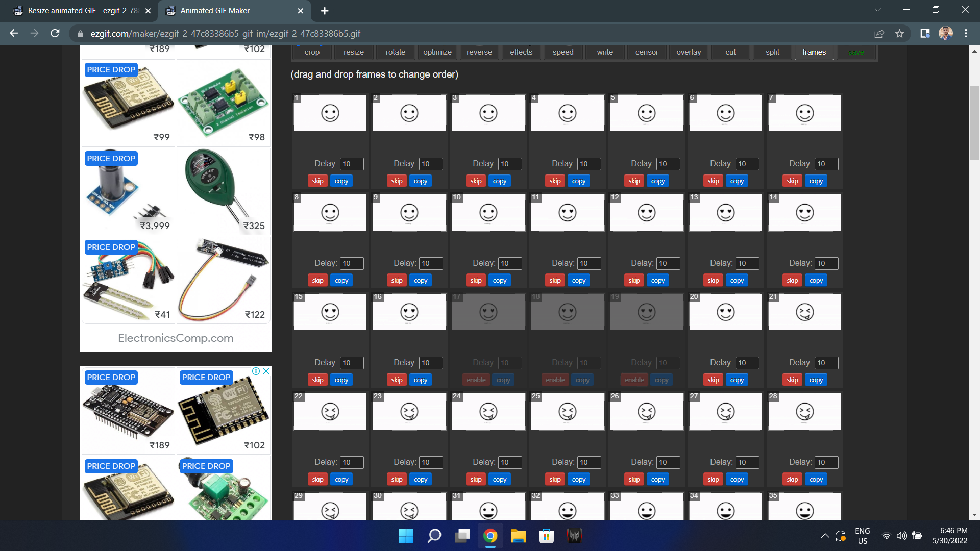Enable the grayed-out frame 17
The image size is (980, 551).
pyautogui.click(x=476, y=380)
